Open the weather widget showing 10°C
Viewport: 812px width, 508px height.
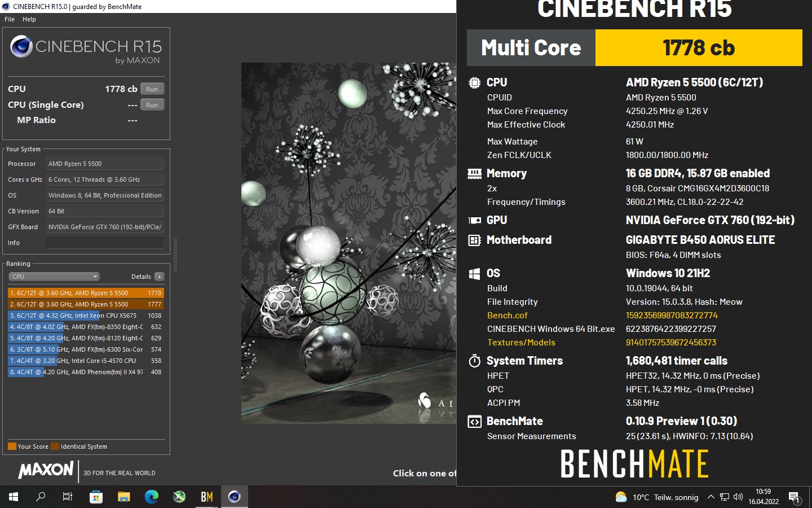(657, 497)
